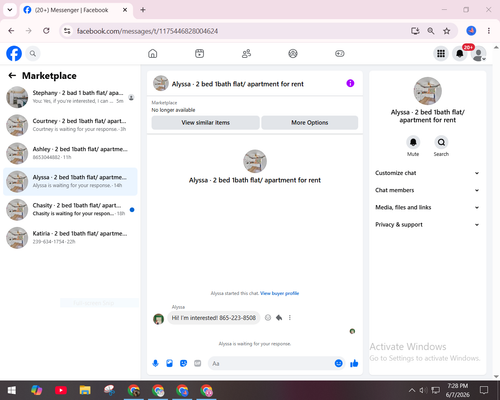500x400 pixels.
Task: Expand the Privacy & support section
Action: pyautogui.click(x=427, y=225)
